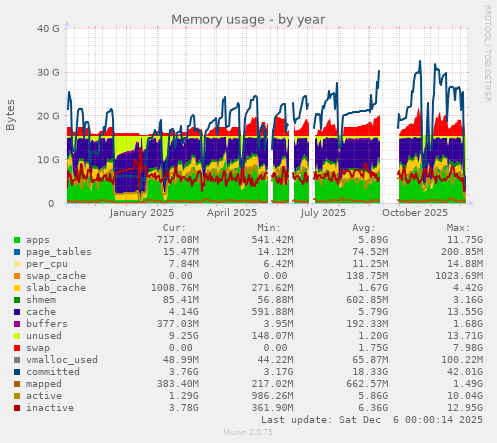
Task: Click the 'swap_cache' legend label
Action: pos(56,276)
